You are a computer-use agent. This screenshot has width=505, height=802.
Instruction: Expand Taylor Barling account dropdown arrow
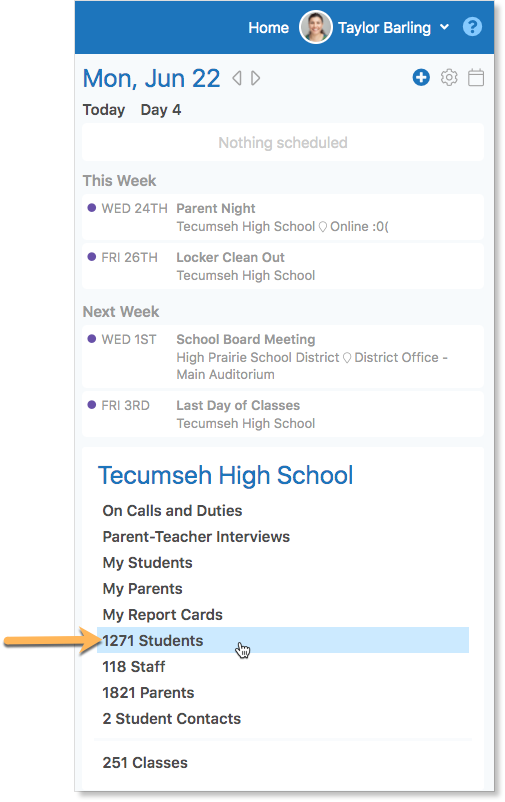pyautogui.click(x=445, y=27)
